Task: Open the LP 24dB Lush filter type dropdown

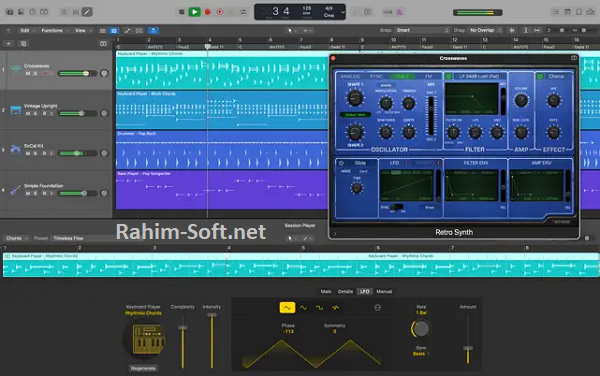Action: tap(479, 77)
